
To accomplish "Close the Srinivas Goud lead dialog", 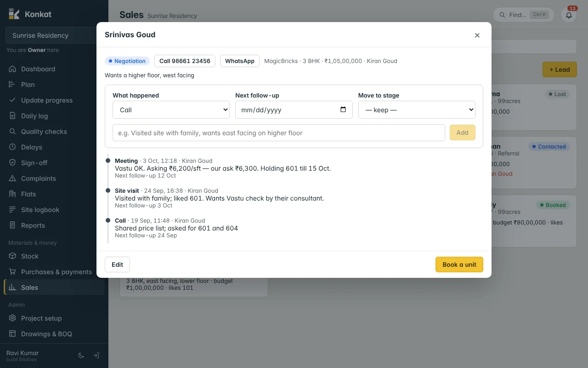I will click(477, 35).
